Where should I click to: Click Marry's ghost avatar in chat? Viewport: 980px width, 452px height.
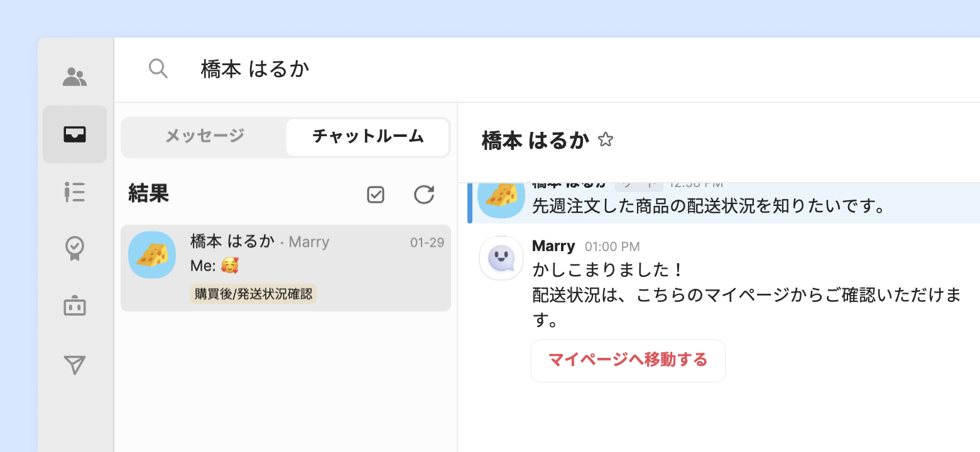coord(501,257)
